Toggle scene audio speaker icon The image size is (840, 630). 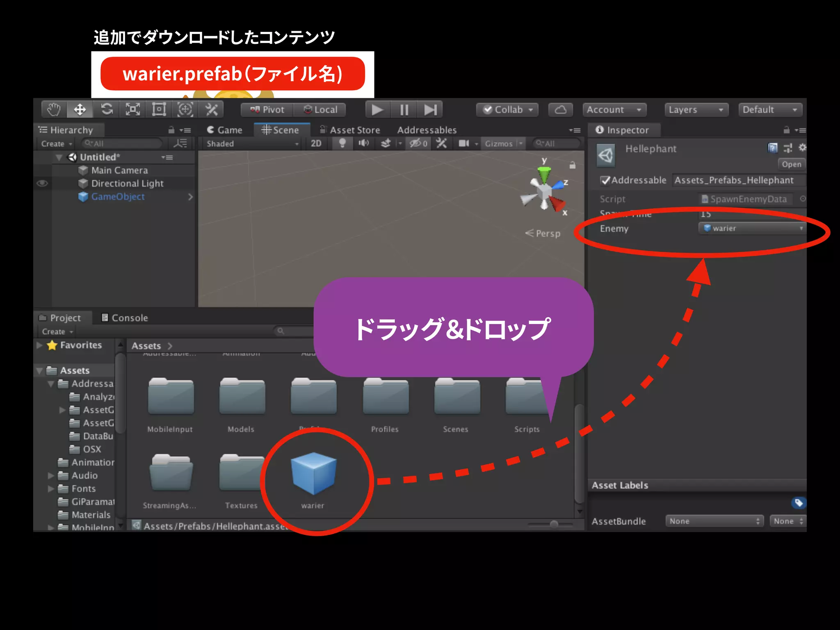pyautogui.click(x=363, y=144)
